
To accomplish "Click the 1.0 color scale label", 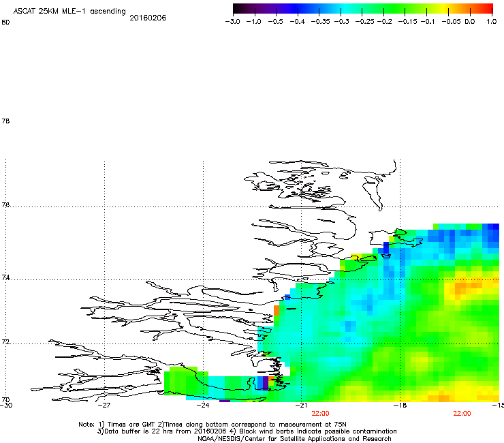I will [x=492, y=22].
